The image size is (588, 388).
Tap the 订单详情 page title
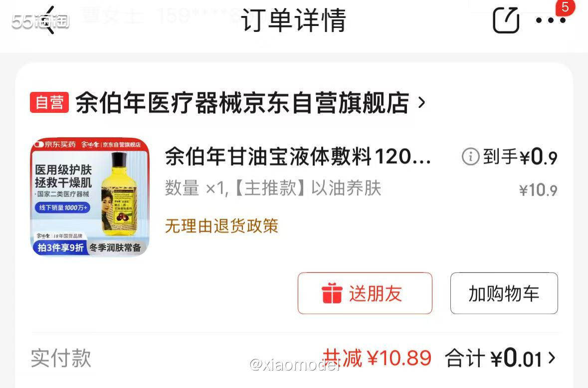[x=293, y=20]
